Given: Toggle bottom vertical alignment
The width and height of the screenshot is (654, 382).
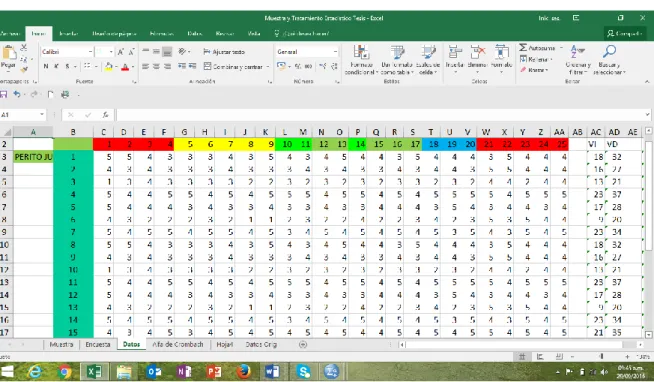Looking at the screenshot, I should (167, 52).
